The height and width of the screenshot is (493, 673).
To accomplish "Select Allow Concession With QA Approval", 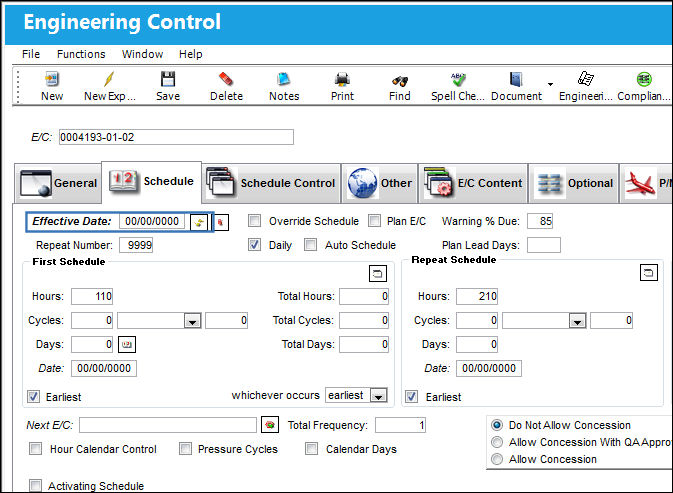I will tap(497, 442).
